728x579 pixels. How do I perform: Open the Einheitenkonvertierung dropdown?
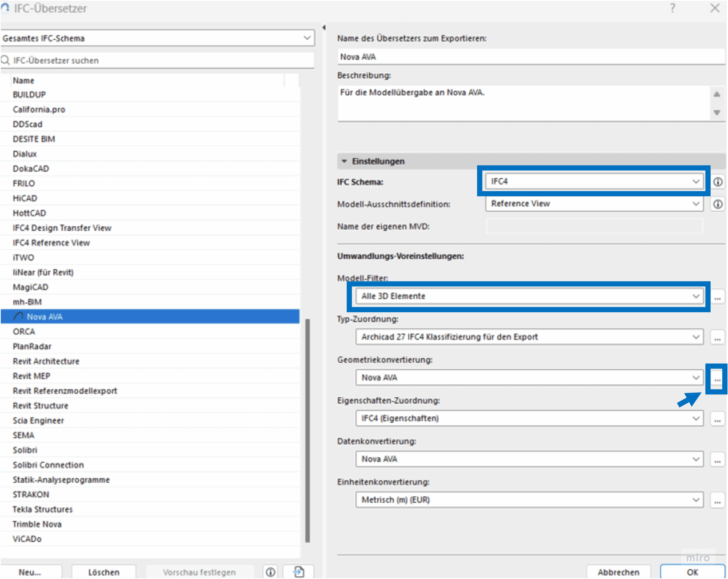[x=529, y=500]
